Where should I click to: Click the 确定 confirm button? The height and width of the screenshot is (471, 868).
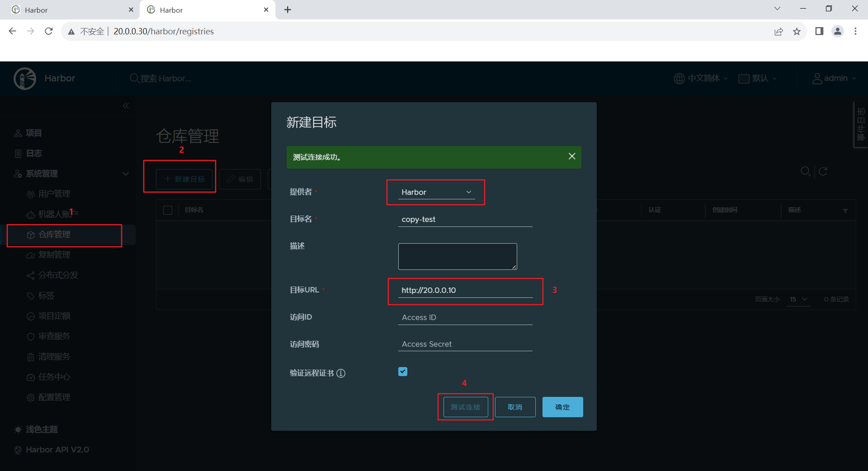(x=563, y=407)
